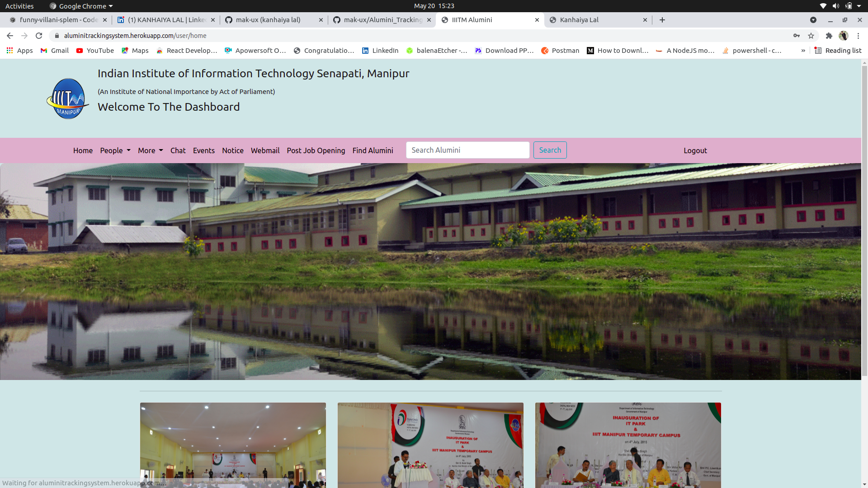Click the IIIT Manipur logo
This screenshot has width=868, height=488.
[x=67, y=99]
